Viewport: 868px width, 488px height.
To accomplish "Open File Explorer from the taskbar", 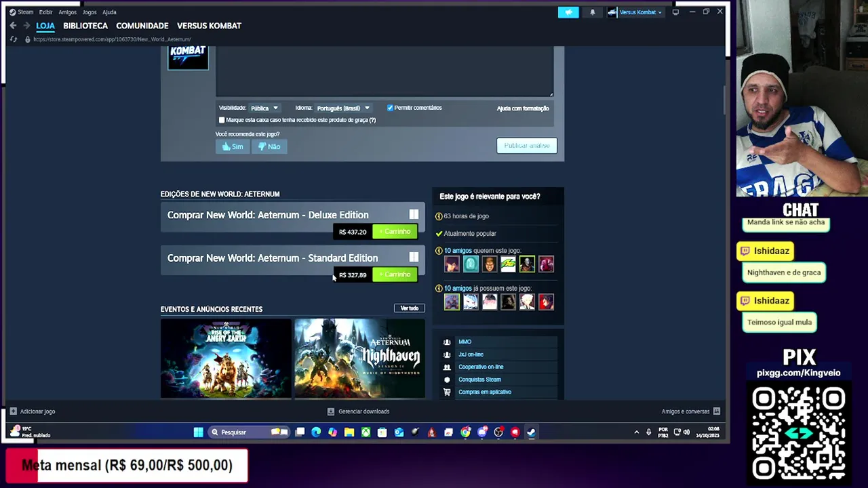I will (x=349, y=432).
